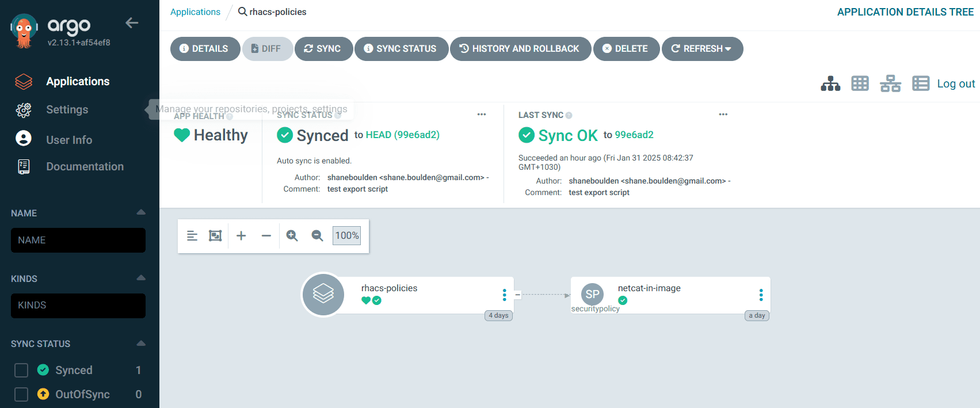Image resolution: width=980 pixels, height=408 pixels.
Task: Open the REFRESH dropdown
Action: (703, 49)
